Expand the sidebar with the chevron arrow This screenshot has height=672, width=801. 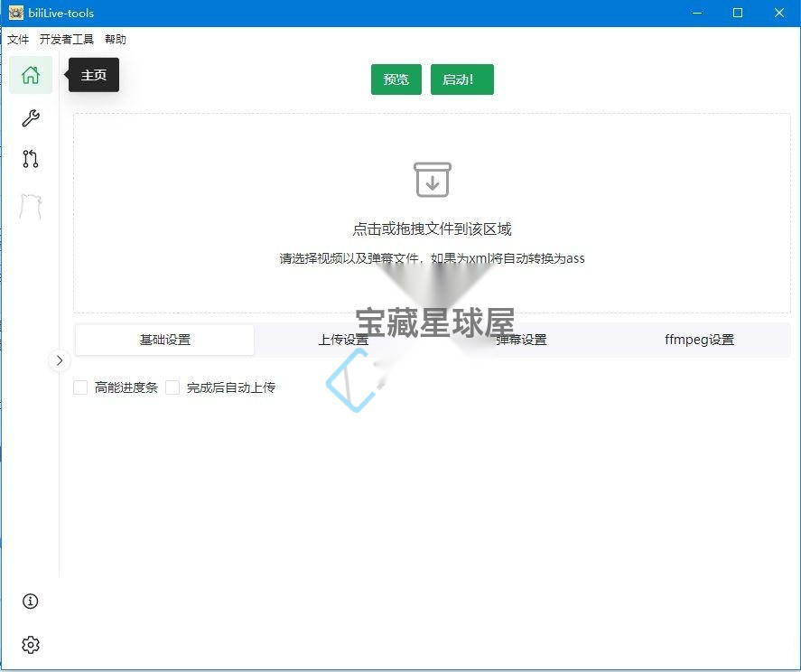(60, 360)
